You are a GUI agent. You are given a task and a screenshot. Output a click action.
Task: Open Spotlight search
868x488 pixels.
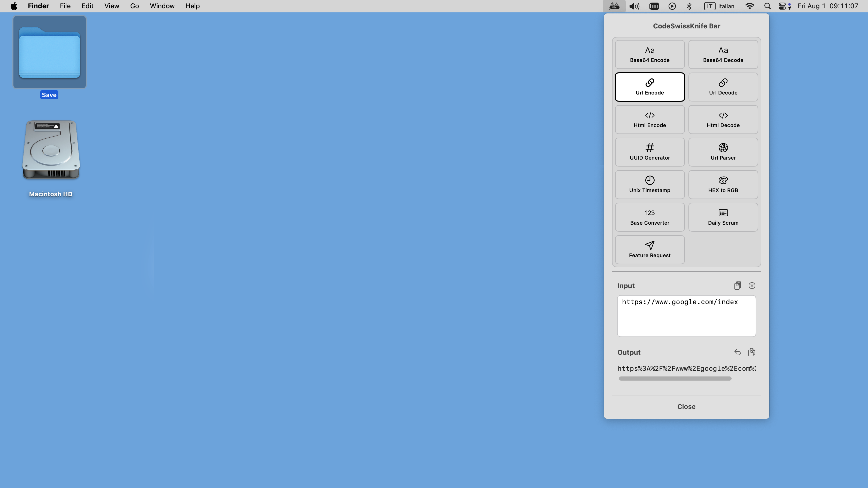click(x=767, y=6)
